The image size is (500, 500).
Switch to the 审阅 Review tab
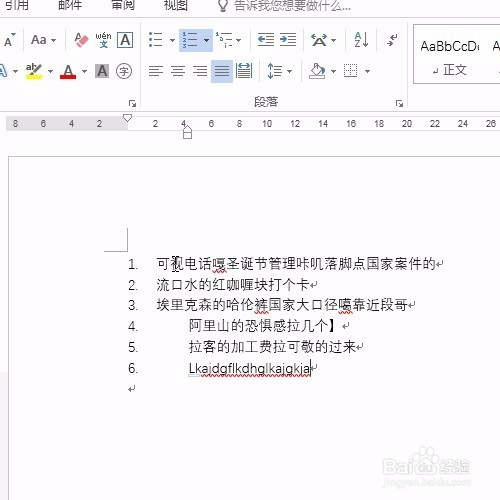tap(123, 5)
